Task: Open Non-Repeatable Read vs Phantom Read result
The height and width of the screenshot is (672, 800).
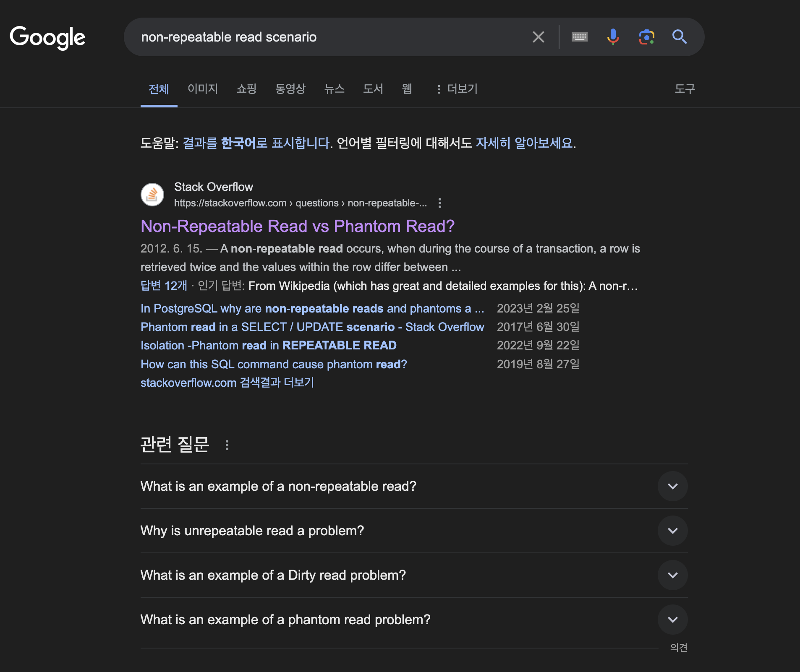Action: tap(298, 226)
